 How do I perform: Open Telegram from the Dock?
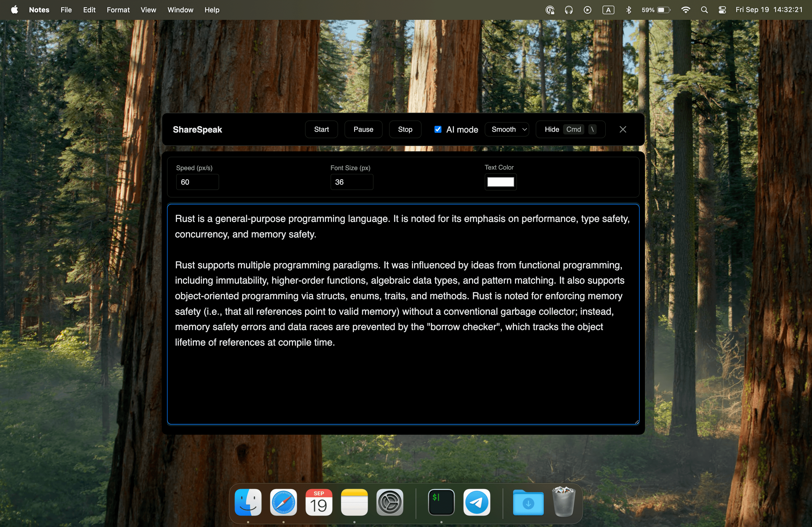[x=476, y=503]
